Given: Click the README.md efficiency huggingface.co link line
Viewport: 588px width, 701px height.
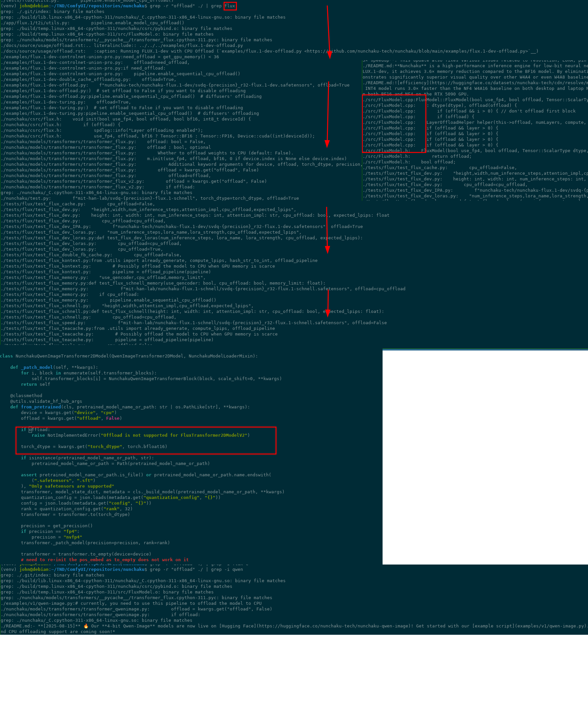Looking at the screenshot, I should point(475,83).
